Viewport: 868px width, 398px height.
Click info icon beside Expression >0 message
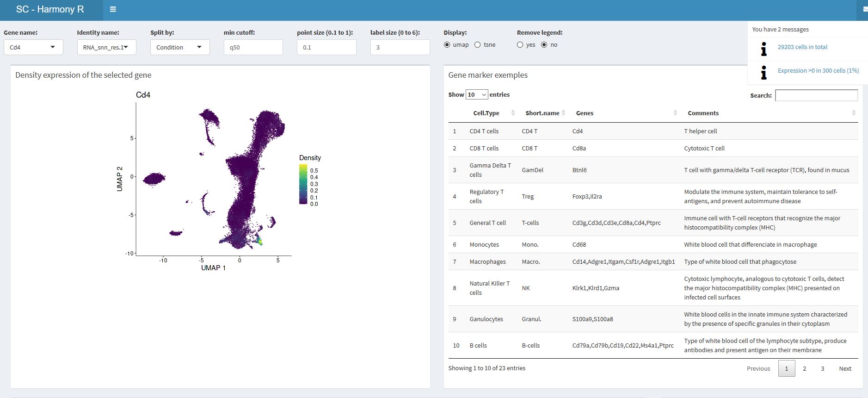click(763, 72)
